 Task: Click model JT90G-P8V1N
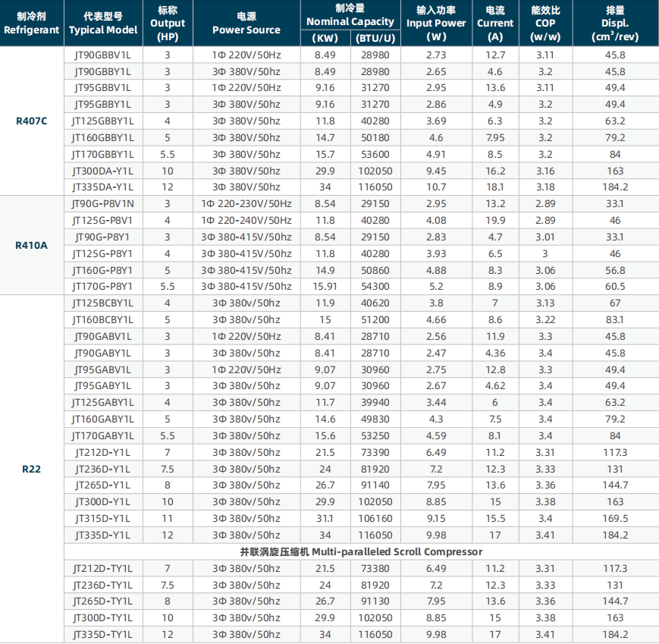point(103,204)
